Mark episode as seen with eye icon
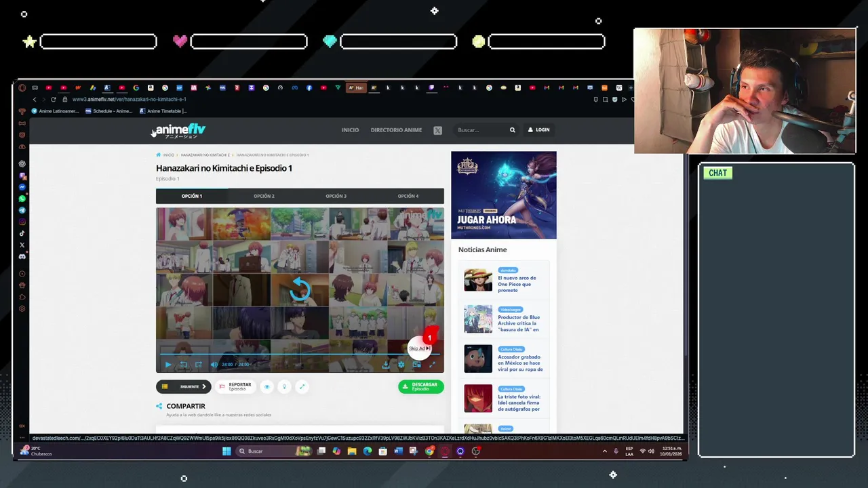The width and height of the screenshot is (868, 488). click(267, 386)
